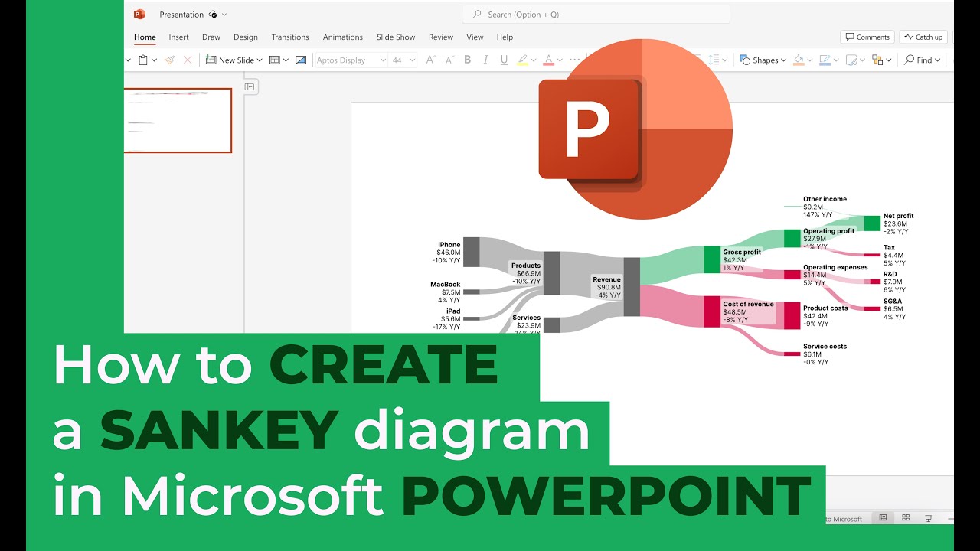Click the Search (Option + Q) box

pos(596,14)
